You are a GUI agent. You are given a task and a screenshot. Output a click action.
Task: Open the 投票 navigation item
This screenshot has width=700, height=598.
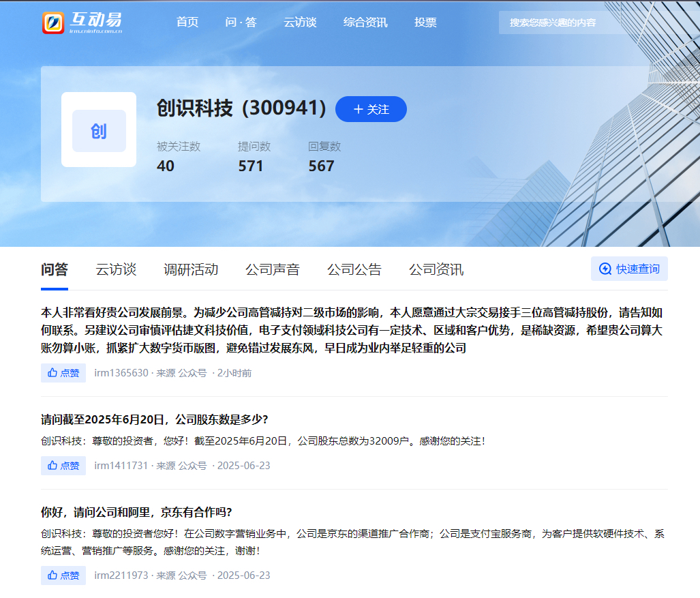point(425,23)
